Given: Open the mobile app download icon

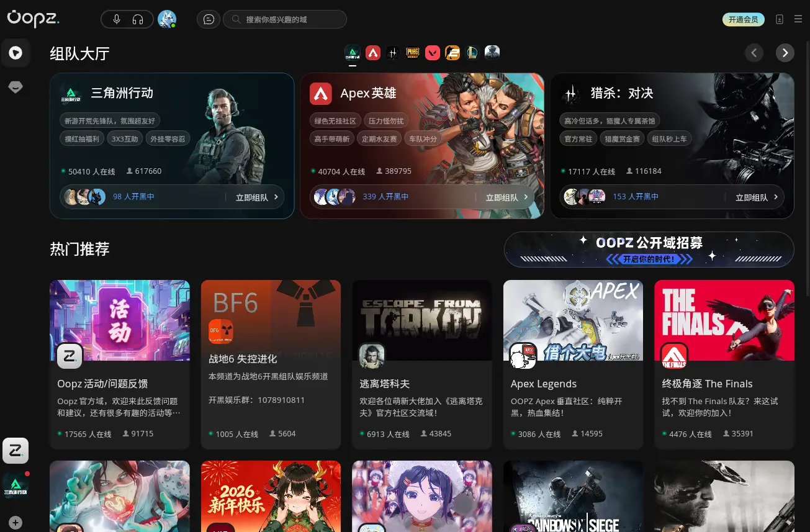Looking at the screenshot, I should [x=780, y=19].
